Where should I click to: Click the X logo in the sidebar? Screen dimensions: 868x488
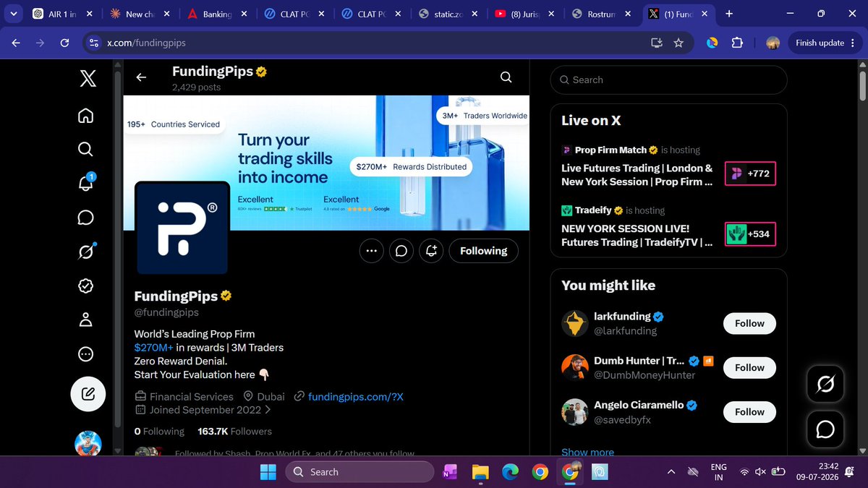87,78
